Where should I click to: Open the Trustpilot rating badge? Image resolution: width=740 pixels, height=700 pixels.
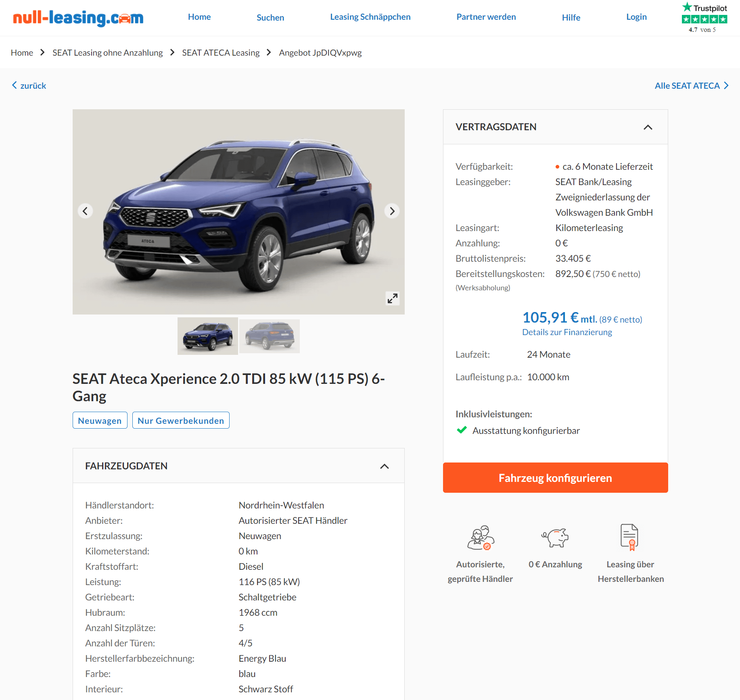704,18
